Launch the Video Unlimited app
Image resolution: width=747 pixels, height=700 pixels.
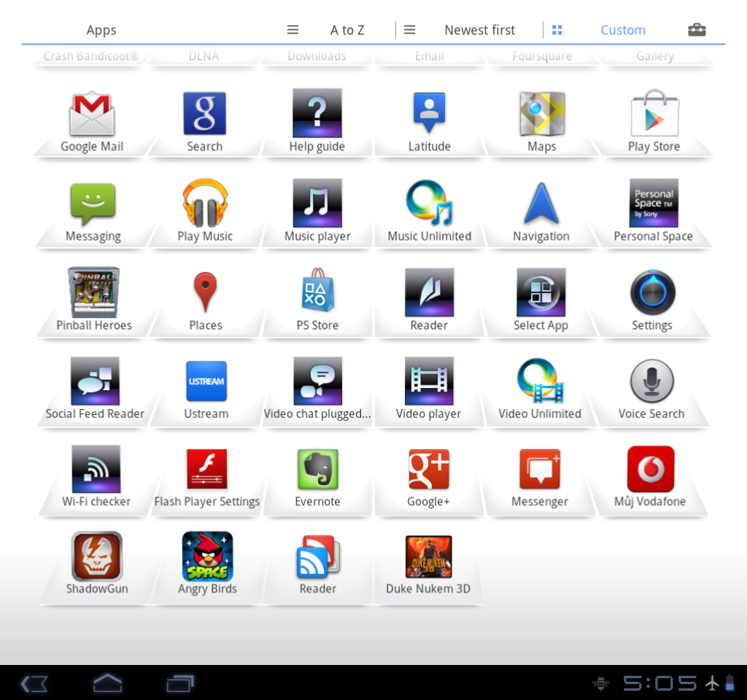pyautogui.click(x=541, y=381)
